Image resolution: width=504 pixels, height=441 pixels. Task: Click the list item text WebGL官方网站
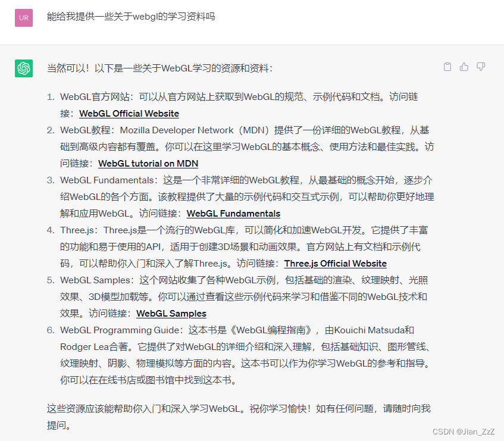pos(95,97)
